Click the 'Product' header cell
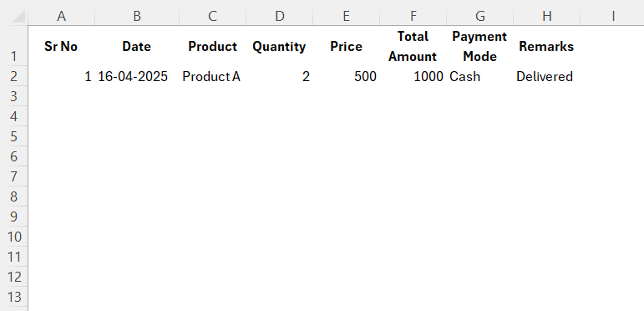The height and width of the screenshot is (311, 644). click(212, 46)
